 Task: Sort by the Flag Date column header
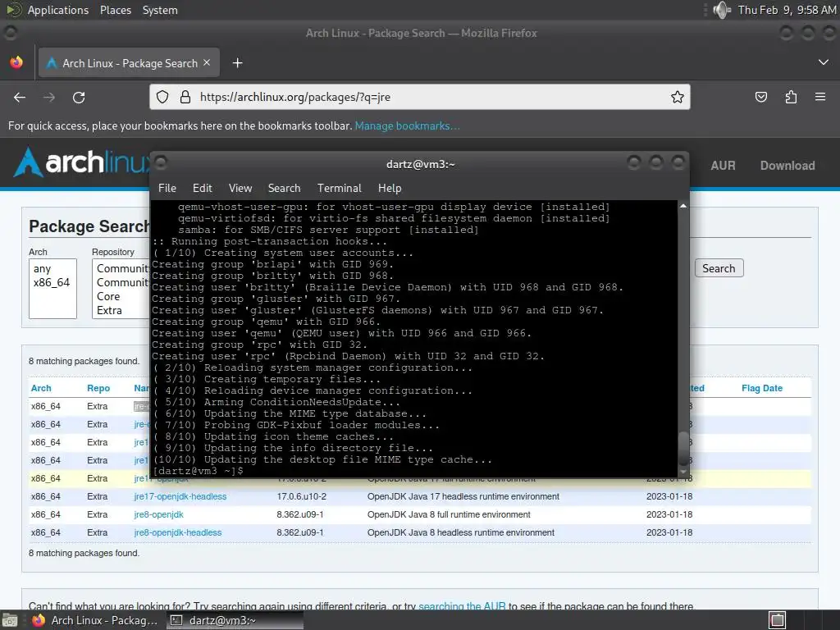pos(762,388)
